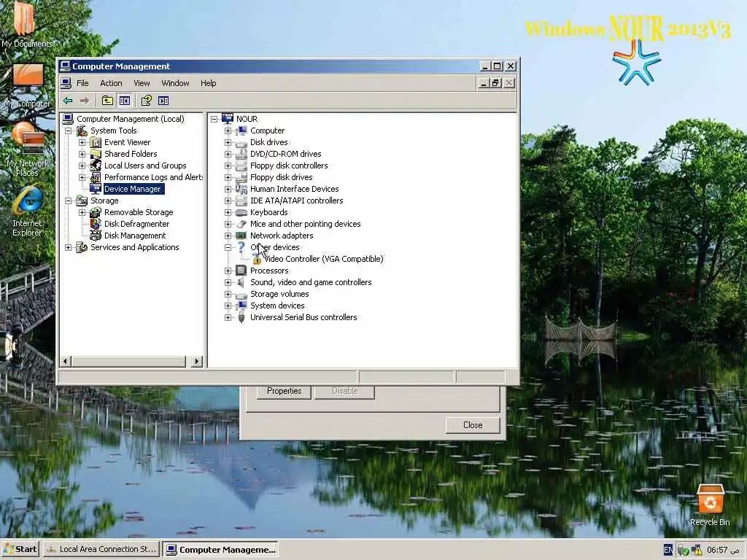Click the rightmost pane view toolbar icon
The height and width of the screenshot is (560, 747).
[x=163, y=101]
